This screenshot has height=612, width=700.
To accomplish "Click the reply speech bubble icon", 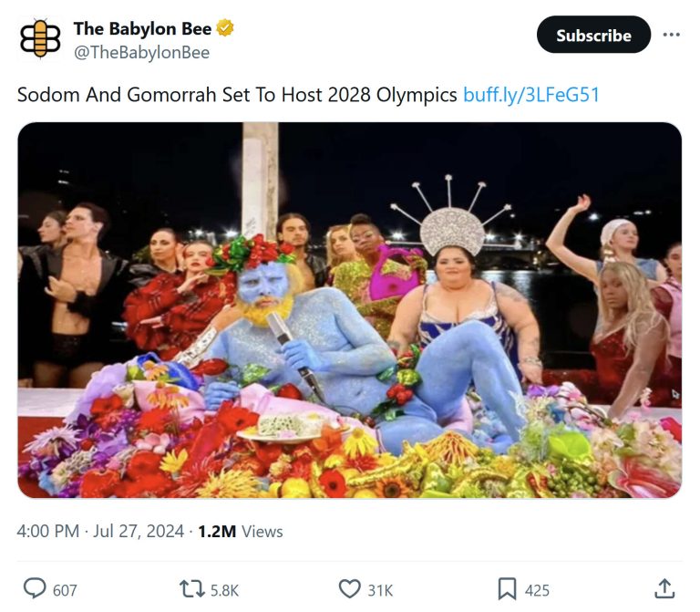I will click(x=34, y=589).
